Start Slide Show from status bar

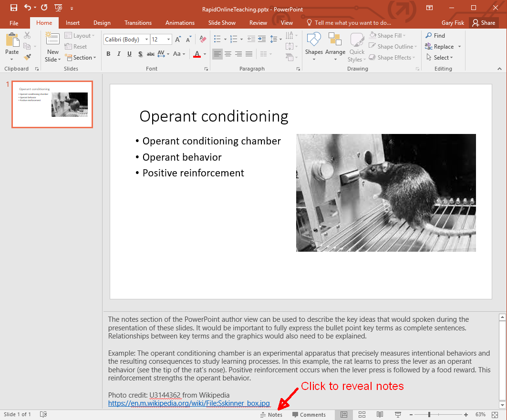pos(398,414)
